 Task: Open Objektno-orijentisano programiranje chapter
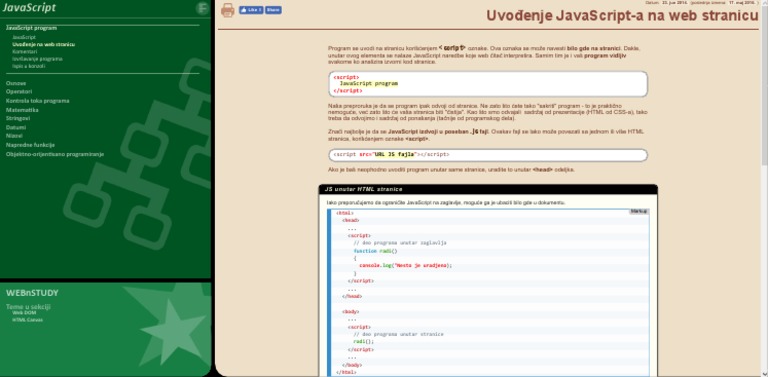(55, 154)
